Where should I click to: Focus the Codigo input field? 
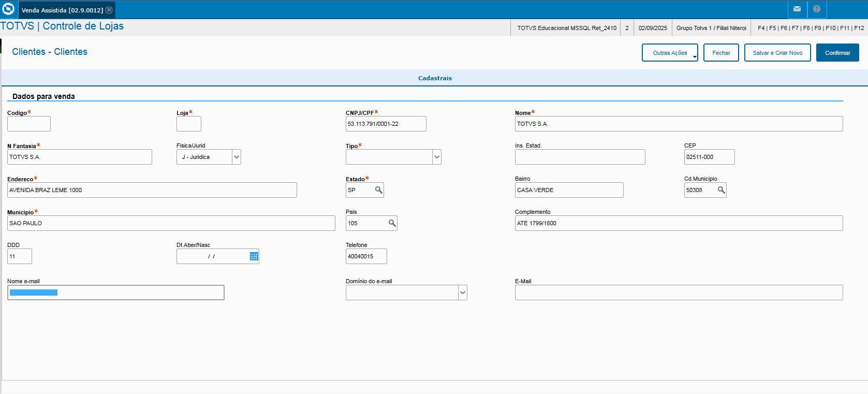point(29,124)
